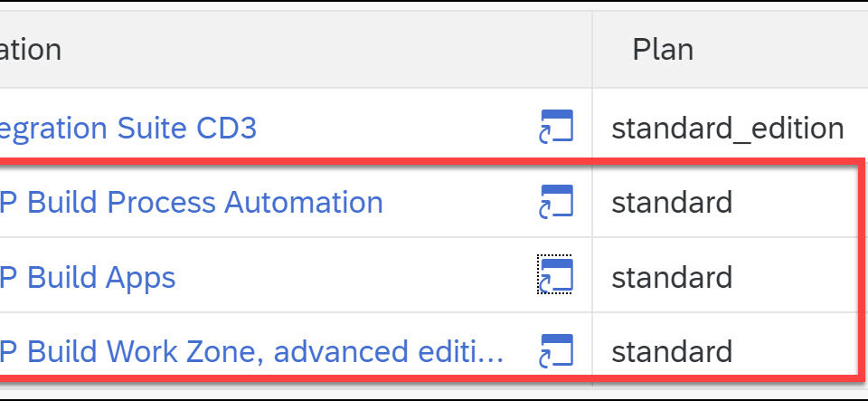This screenshot has height=401, width=868.
Task: Open the SAP Build Work Zone, advanced edition link
Action: [252, 352]
